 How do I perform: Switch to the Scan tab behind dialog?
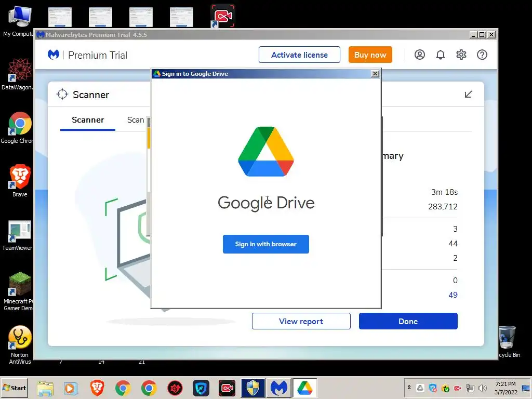tap(136, 120)
